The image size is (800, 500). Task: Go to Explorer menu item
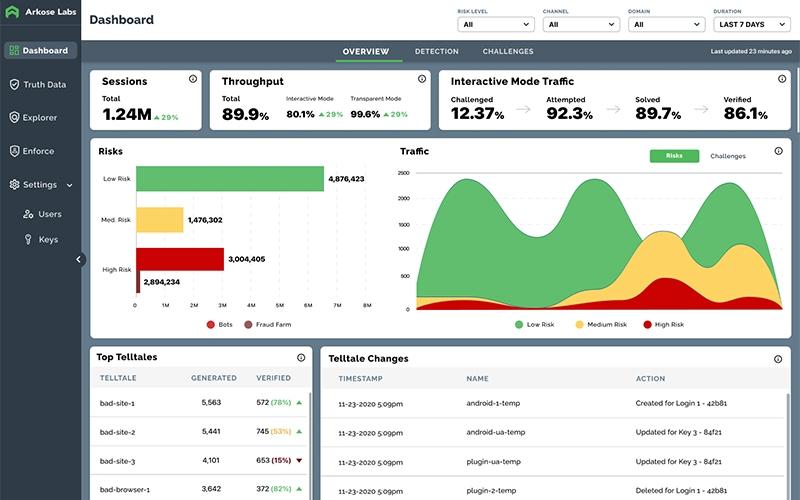(x=41, y=117)
